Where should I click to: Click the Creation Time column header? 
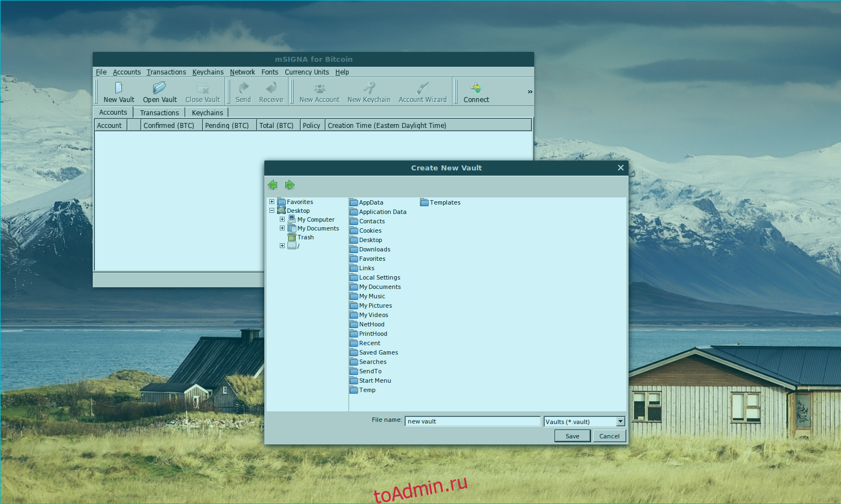[x=428, y=125]
